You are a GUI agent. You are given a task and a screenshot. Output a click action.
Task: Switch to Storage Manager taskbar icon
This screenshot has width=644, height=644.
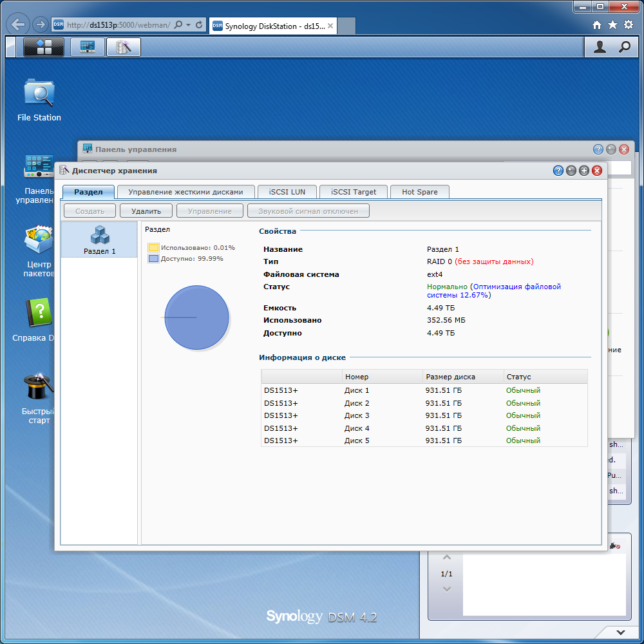124,47
